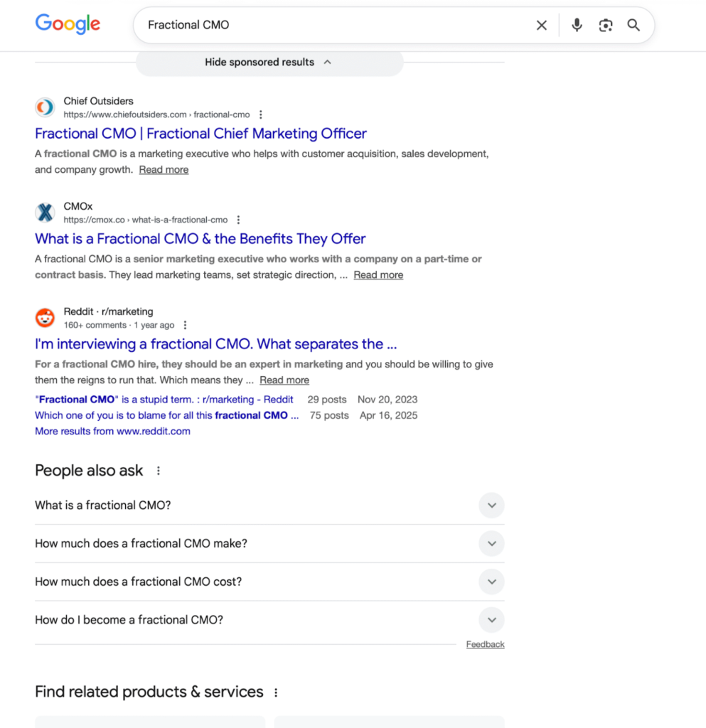
Task: Clear the search box with X icon
Action: pyautogui.click(x=542, y=26)
